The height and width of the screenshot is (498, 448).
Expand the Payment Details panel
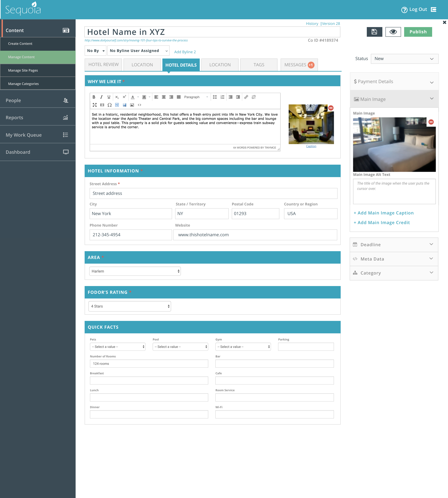tap(394, 82)
